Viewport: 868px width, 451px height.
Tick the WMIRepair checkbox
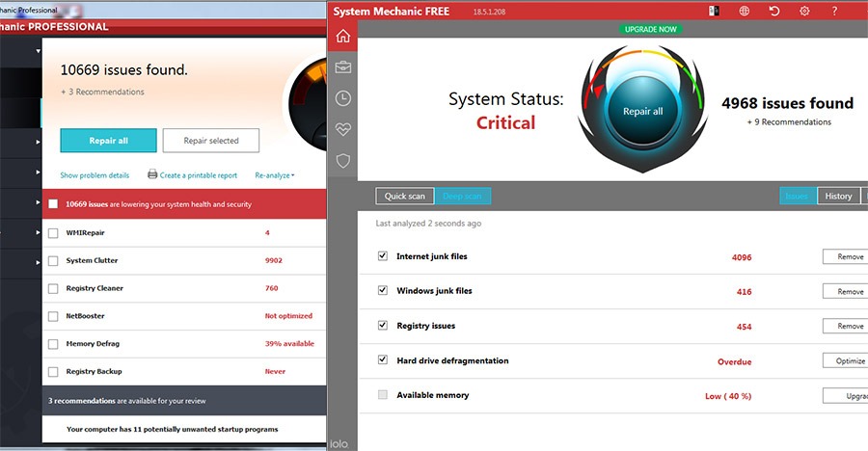[x=53, y=233]
